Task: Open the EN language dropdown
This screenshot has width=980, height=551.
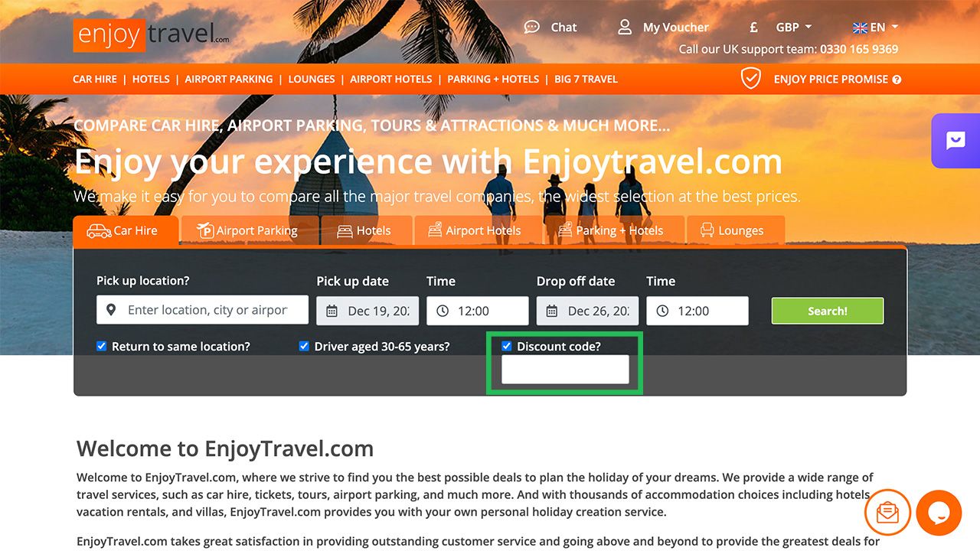Action: coord(876,27)
